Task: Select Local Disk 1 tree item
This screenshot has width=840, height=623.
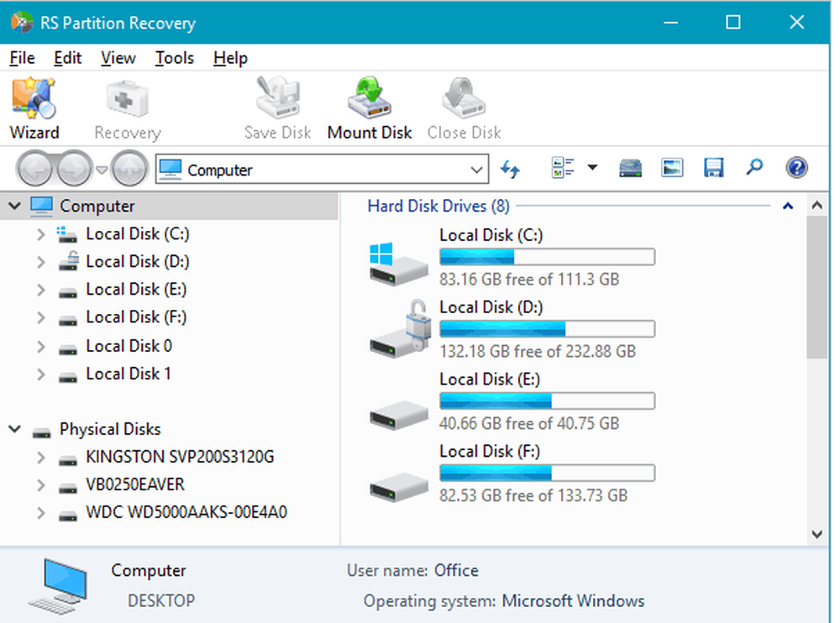Action: [129, 374]
